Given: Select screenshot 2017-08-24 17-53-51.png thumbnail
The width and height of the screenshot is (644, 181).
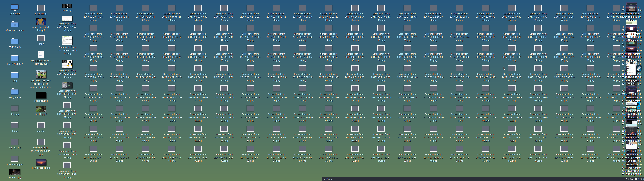Looking at the screenshot, I should (x=67, y=18).
